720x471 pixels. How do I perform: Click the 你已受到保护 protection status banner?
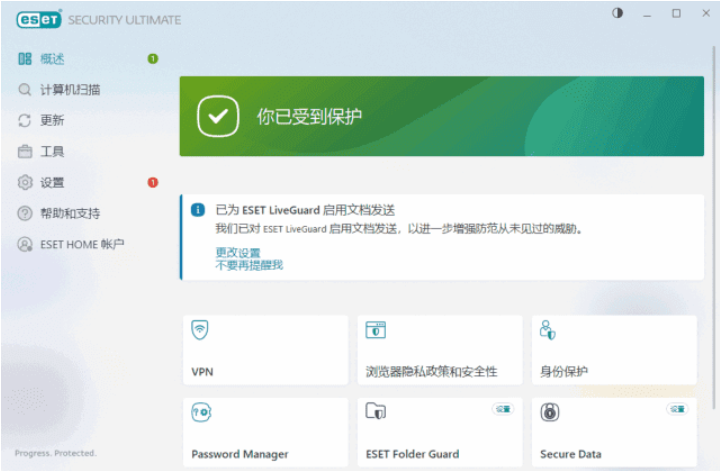pyautogui.click(x=441, y=116)
